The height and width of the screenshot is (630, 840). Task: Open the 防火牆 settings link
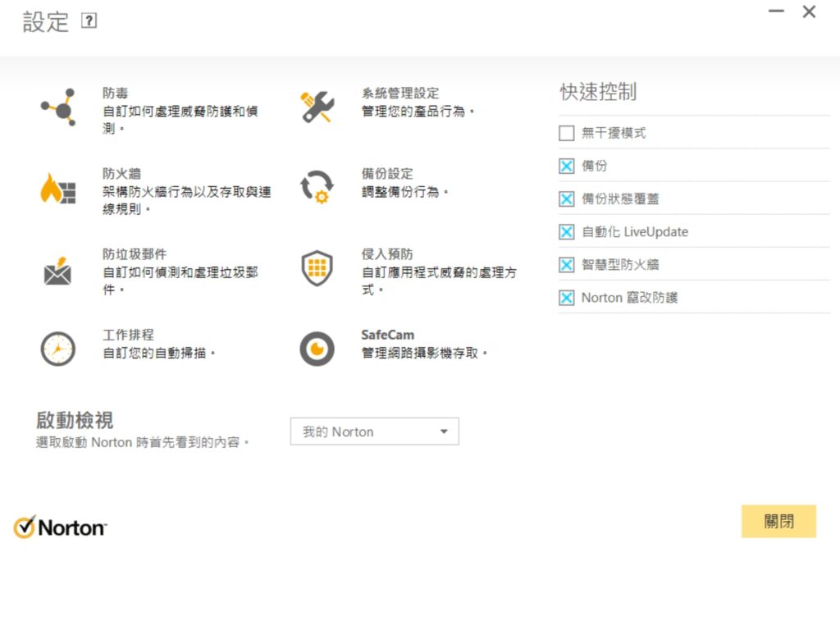121,174
